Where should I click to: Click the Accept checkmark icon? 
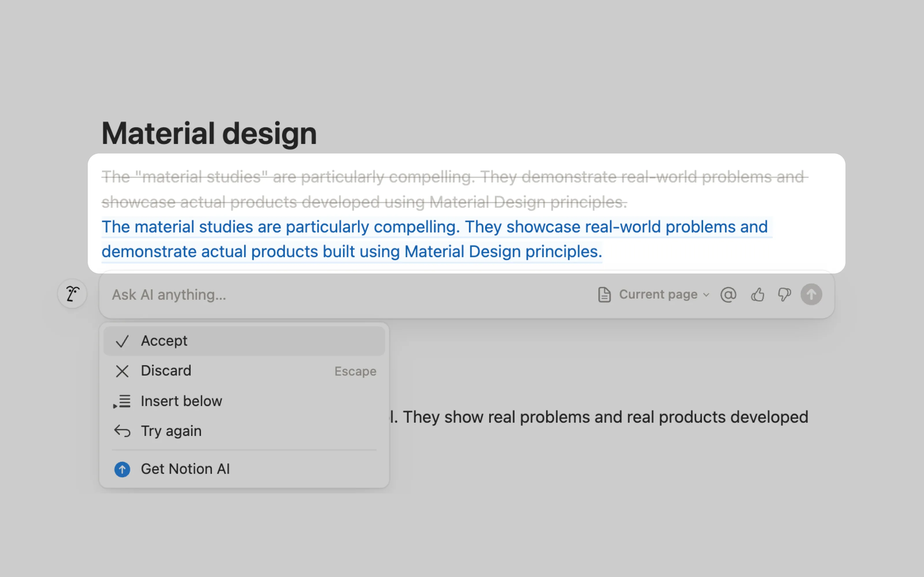(x=122, y=341)
